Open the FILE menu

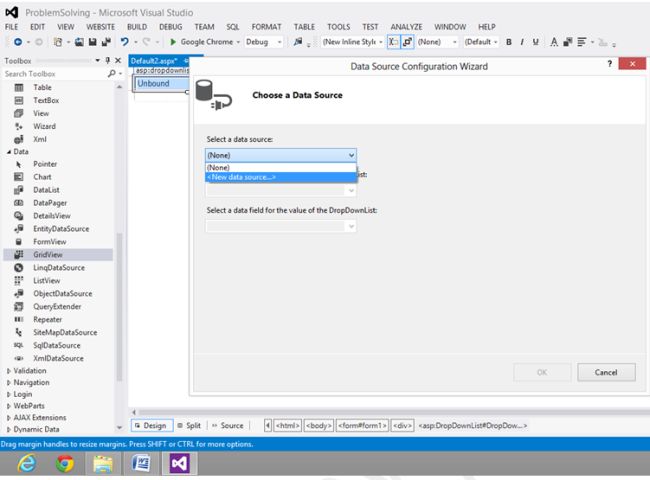point(12,27)
